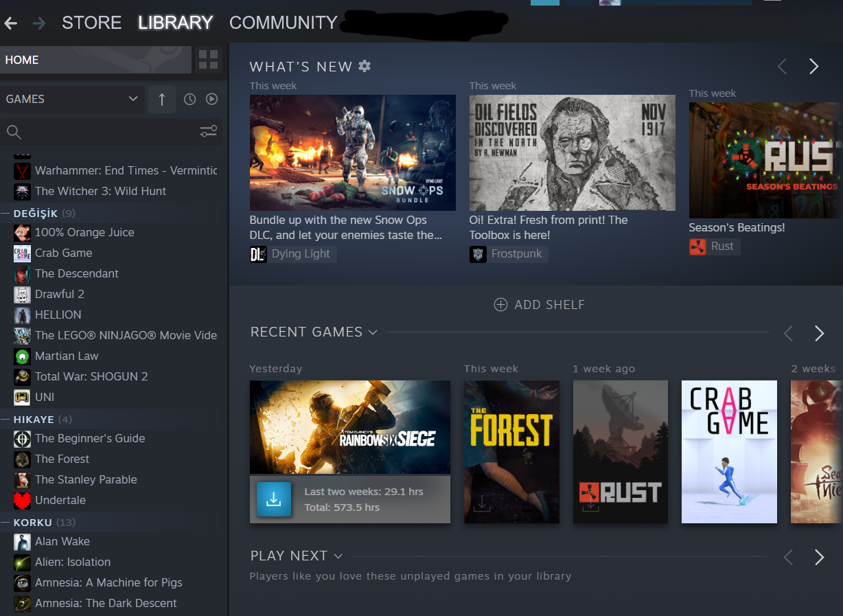
Task: Download Rainbow Six Siege with blue button
Action: click(273, 499)
